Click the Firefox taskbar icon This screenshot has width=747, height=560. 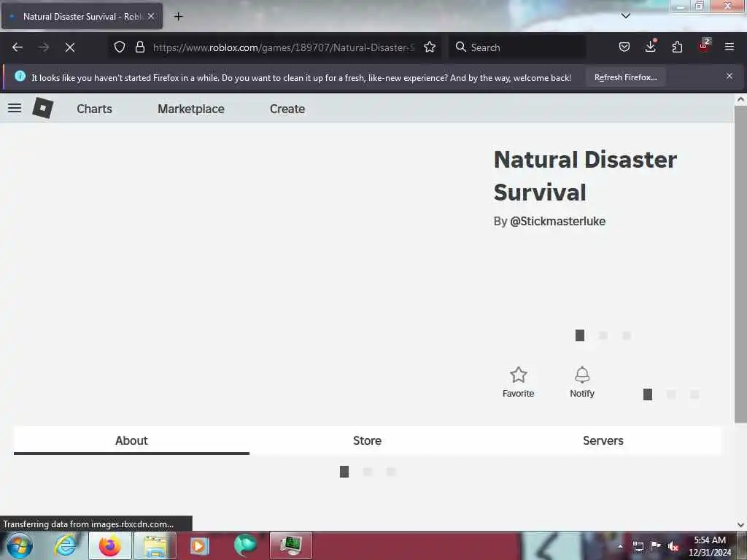click(109, 545)
